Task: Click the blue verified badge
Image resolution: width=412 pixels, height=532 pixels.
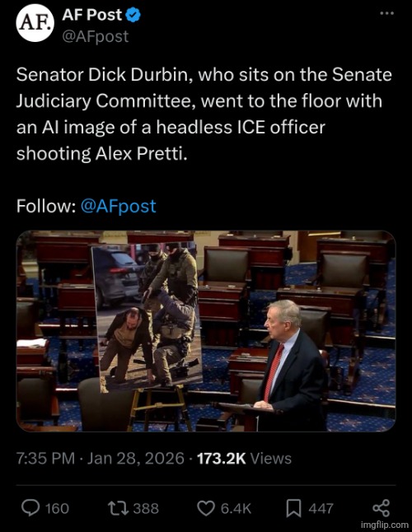Action: click(x=133, y=15)
